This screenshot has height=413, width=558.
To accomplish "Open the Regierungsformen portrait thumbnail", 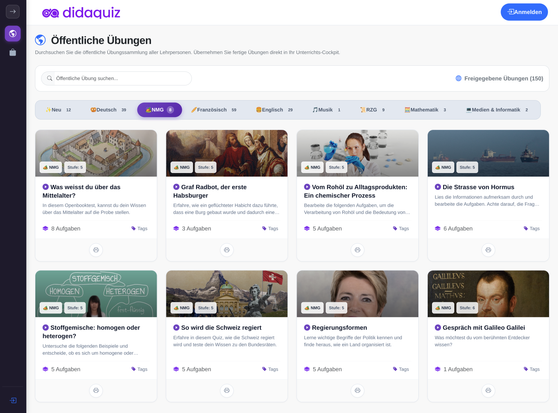I will click(358, 293).
